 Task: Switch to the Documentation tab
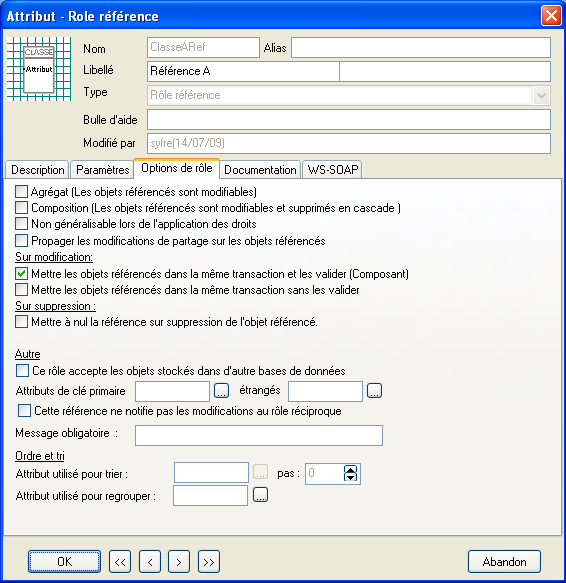pos(260,170)
